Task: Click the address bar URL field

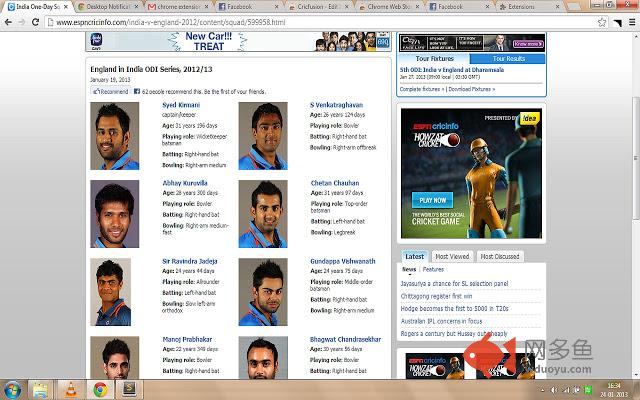Action: coord(322,22)
